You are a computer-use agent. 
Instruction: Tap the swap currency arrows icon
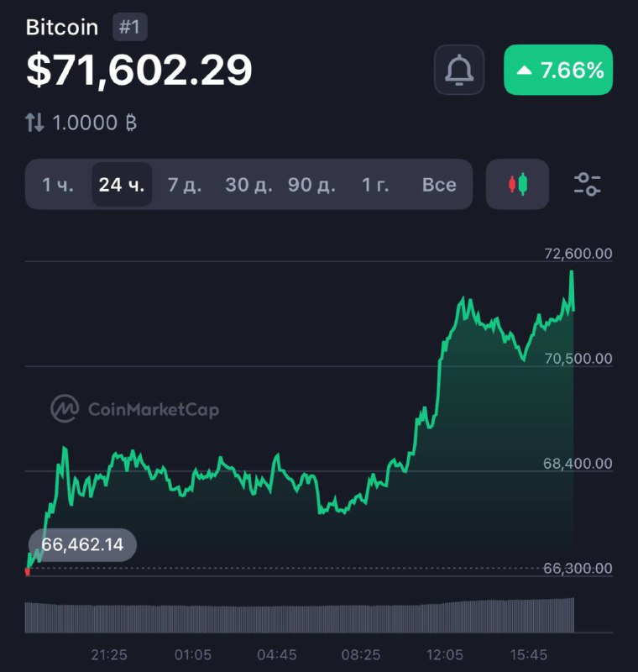coord(34,123)
